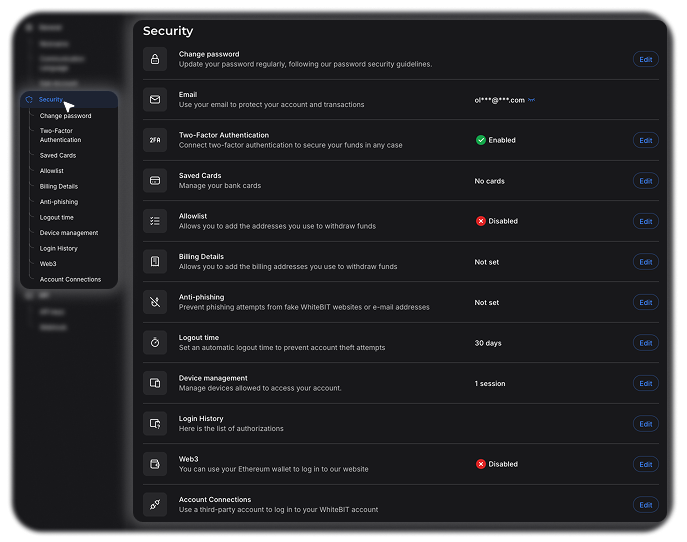Click the padlock icon beside Change password
The width and height of the screenshot is (687, 542).
click(155, 60)
